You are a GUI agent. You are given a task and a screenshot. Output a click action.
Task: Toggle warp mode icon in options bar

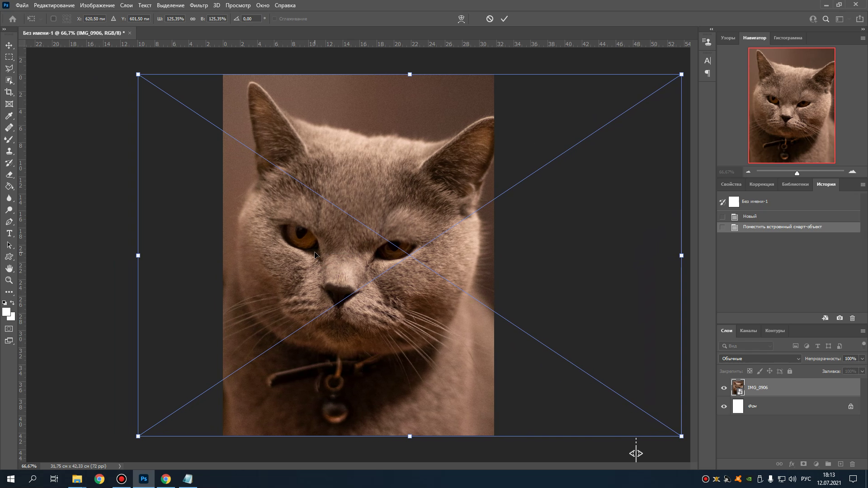[461, 19]
